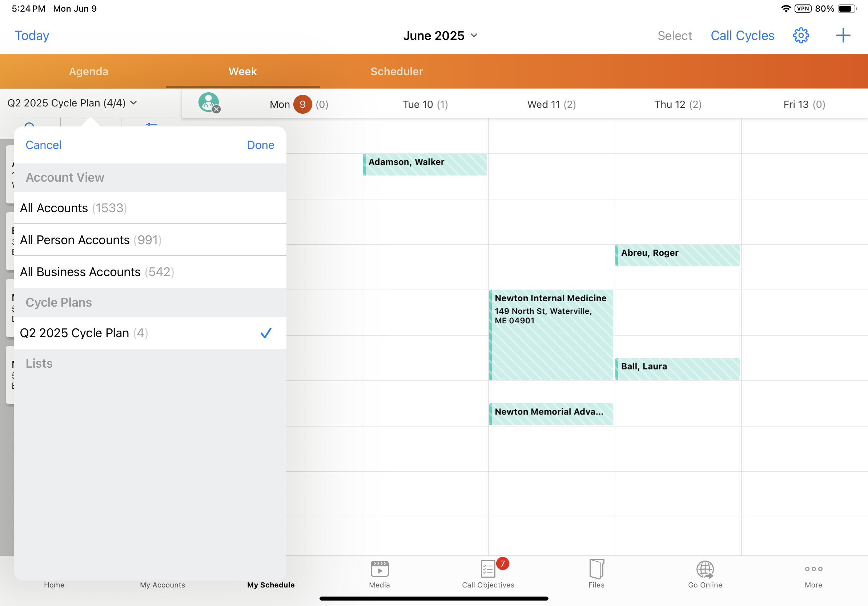Open the Call Cycles link
The height and width of the screenshot is (606, 868).
pos(742,36)
